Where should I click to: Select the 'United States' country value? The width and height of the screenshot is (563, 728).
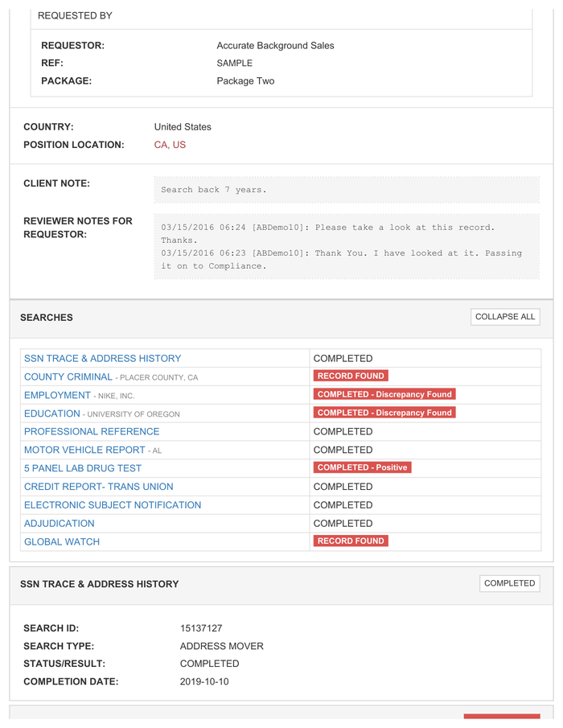pyautogui.click(x=183, y=127)
